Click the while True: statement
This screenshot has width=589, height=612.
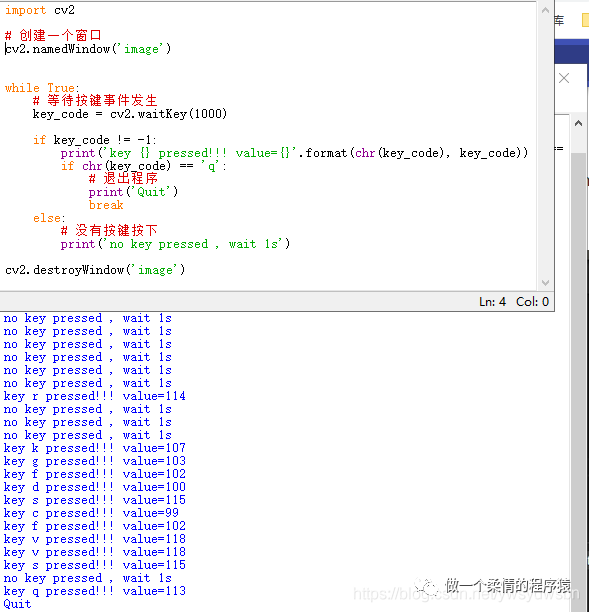42,88
